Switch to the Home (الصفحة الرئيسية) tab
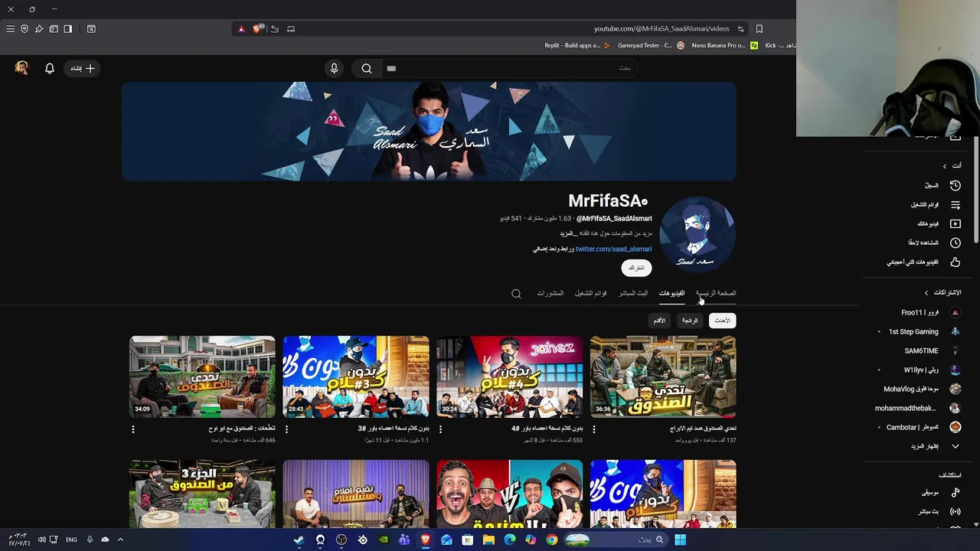Image resolution: width=980 pixels, height=551 pixels. click(716, 293)
